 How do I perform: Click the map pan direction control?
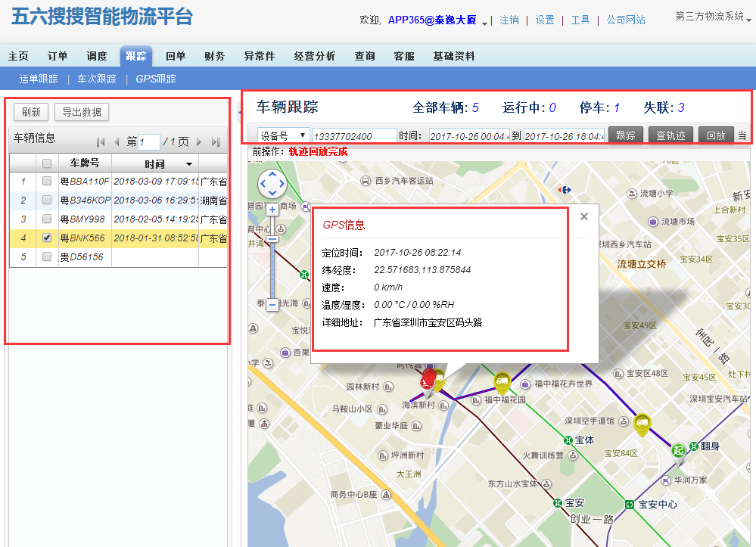click(272, 184)
